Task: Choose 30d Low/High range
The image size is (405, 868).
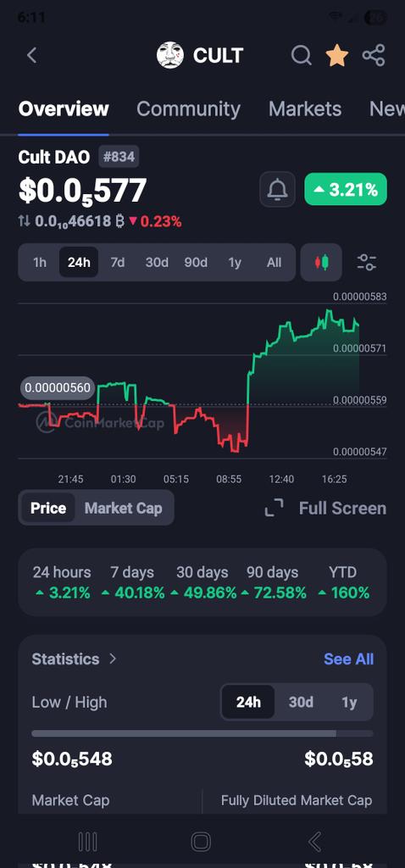Action: click(x=301, y=703)
